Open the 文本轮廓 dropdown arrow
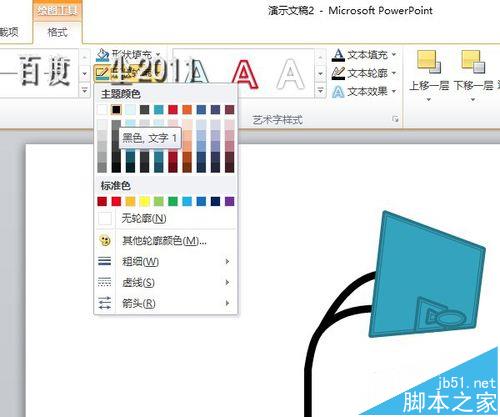The height and width of the screenshot is (417, 500). point(394,73)
